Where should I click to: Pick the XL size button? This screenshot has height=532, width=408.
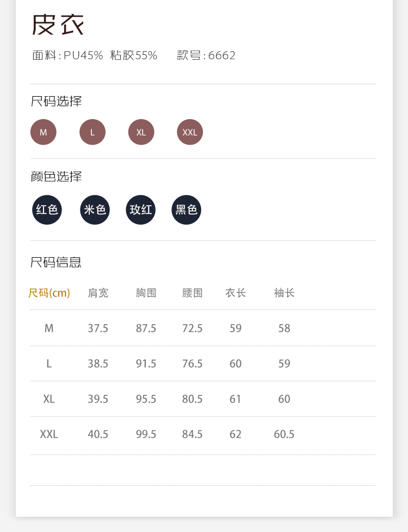pos(141,132)
